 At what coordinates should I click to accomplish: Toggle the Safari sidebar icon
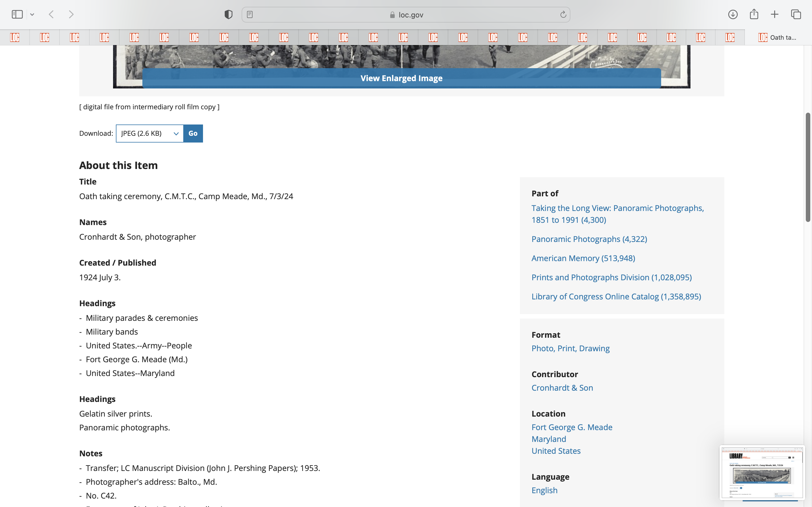pos(17,14)
